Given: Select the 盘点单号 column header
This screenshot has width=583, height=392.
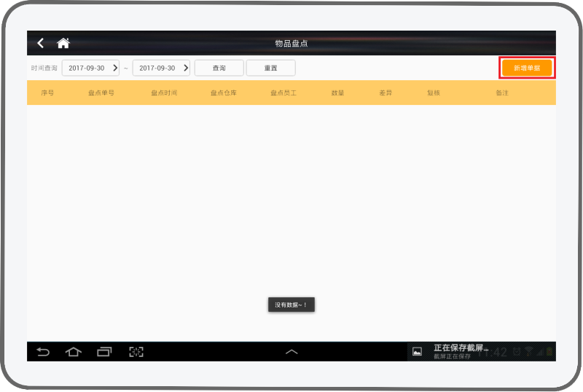Looking at the screenshot, I should pyautogui.click(x=101, y=93).
